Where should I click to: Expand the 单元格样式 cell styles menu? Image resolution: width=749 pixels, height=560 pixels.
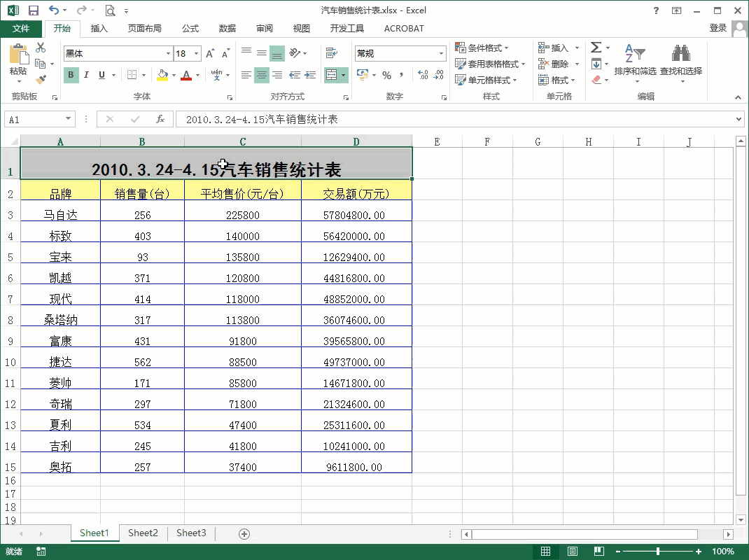(x=486, y=80)
